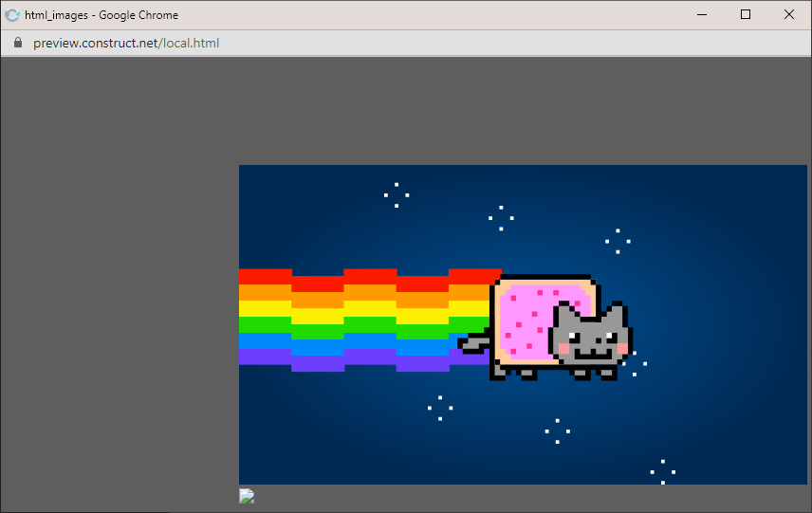This screenshot has height=513, width=812.
Task: Click the Nyan Cat image
Action: (x=523, y=324)
